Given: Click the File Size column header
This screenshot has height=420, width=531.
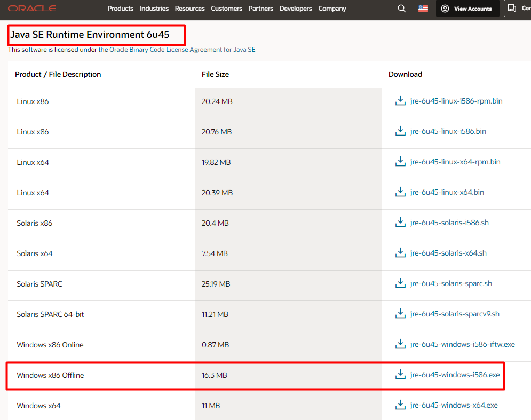Looking at the screenshot, I should [216, 74].
